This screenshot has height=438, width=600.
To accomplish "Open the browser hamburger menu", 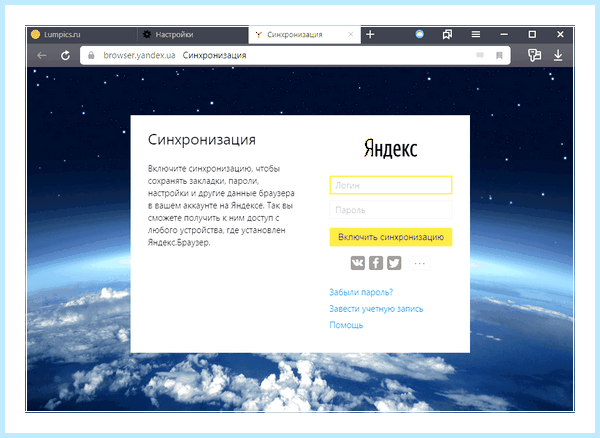I will coord(476,34).
